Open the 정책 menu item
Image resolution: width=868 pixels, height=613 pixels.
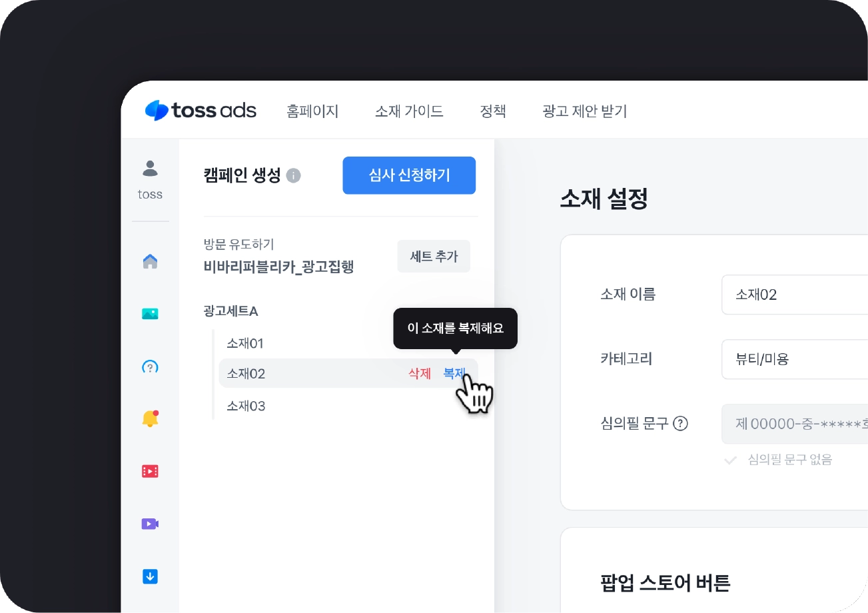click(493, 111)
